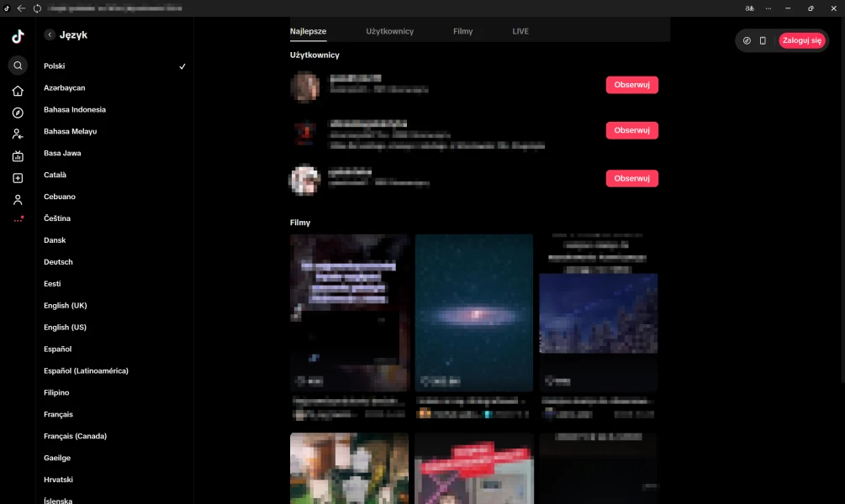This screenshot has height=504, width=845.
Task: Open the search icon in the left sidebar
Action: pos(18,66)
